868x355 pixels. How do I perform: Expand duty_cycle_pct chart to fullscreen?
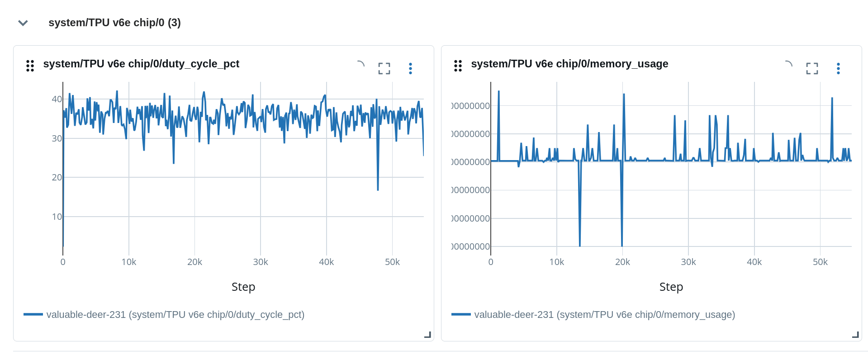pyautogui.click(x=384, y=68)
